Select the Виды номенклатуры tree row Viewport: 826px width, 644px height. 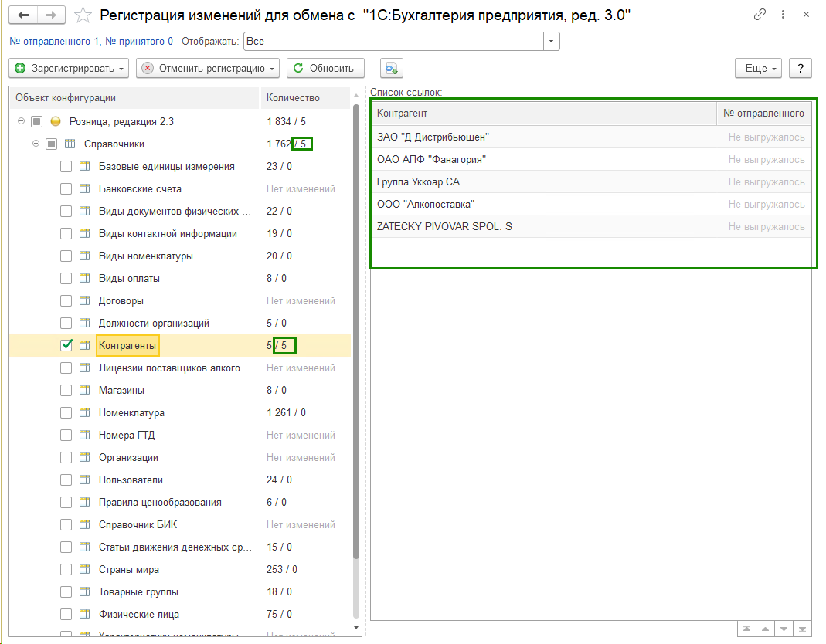pos(180,256)
